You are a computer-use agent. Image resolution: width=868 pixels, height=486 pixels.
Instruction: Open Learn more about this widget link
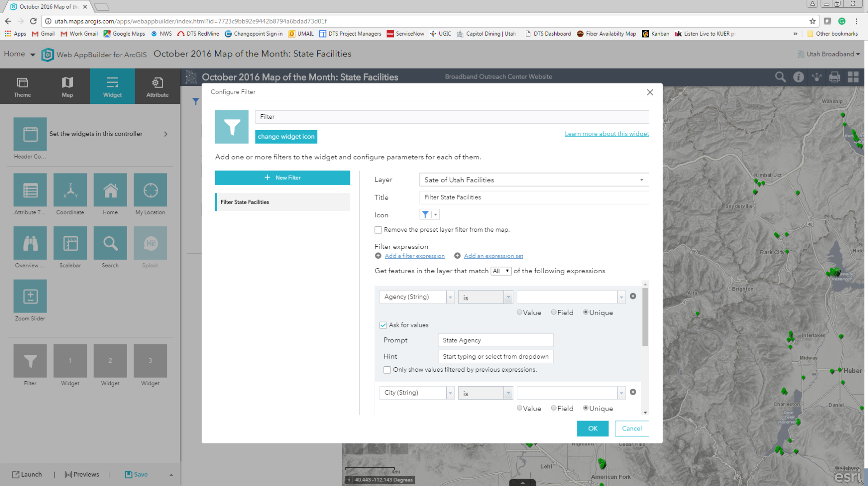(x=607, y=134)
